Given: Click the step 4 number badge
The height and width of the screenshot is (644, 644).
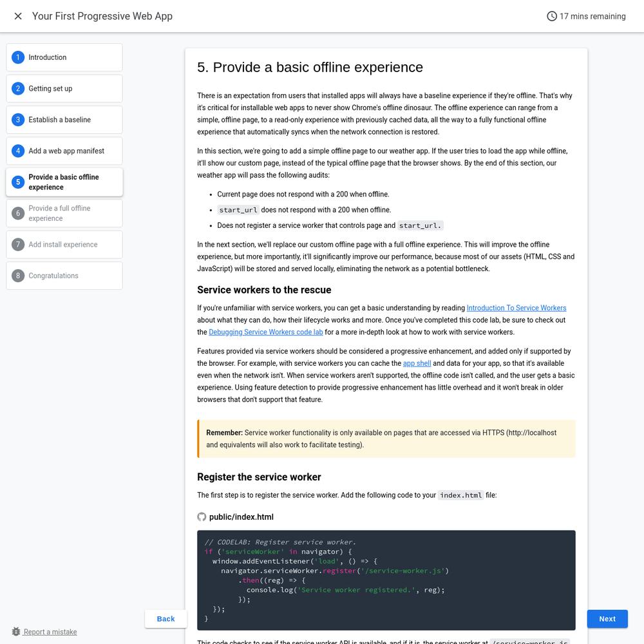Looking at the screenshot, I should 17,151.
